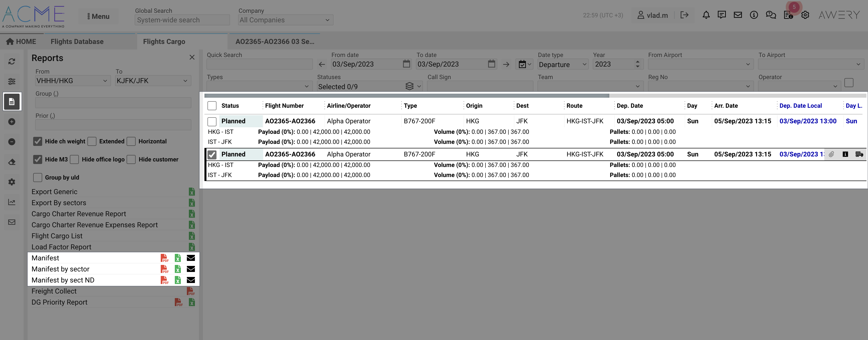Image resolution: width=868 pixels, height=340 pixels.
Task: Enable the Group by uld checkbox
Action: 38,177
